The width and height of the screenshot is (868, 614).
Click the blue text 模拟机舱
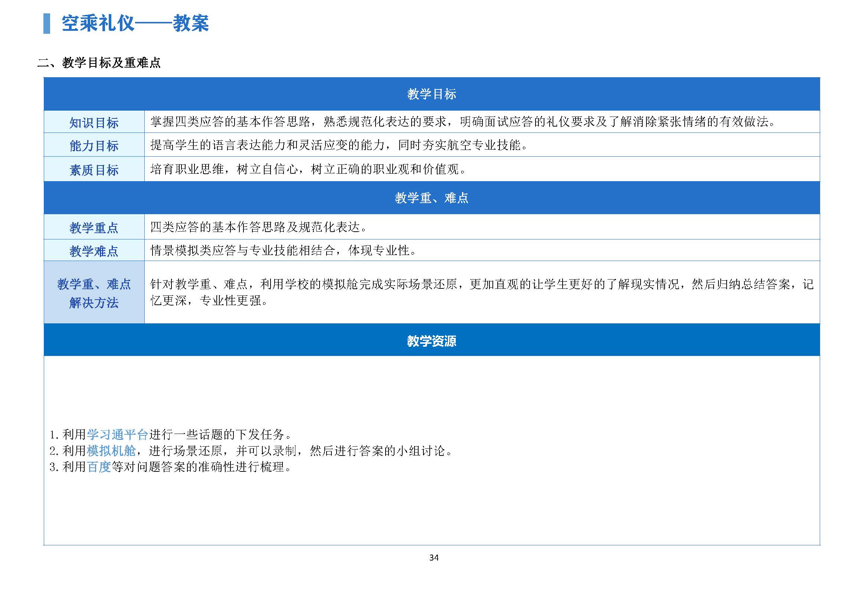(111, 451)
